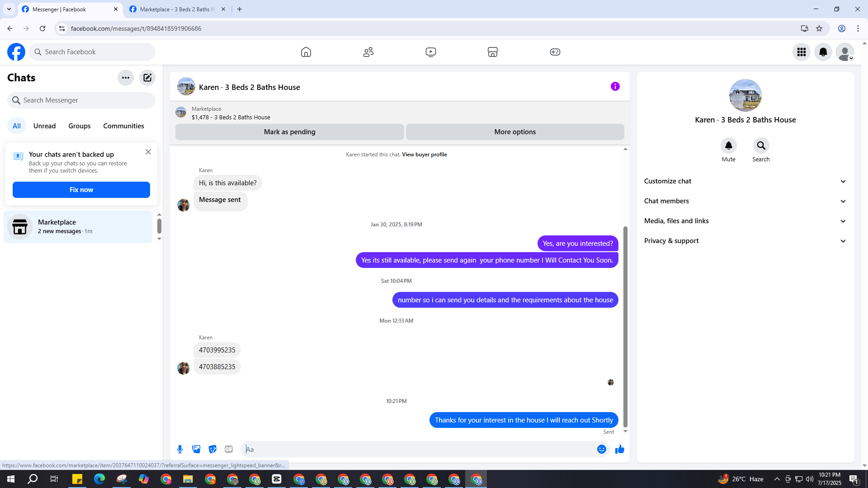Go to Facebook home via logo
Viewport: 868px width, 488px height.
click(x=16, y=52)
